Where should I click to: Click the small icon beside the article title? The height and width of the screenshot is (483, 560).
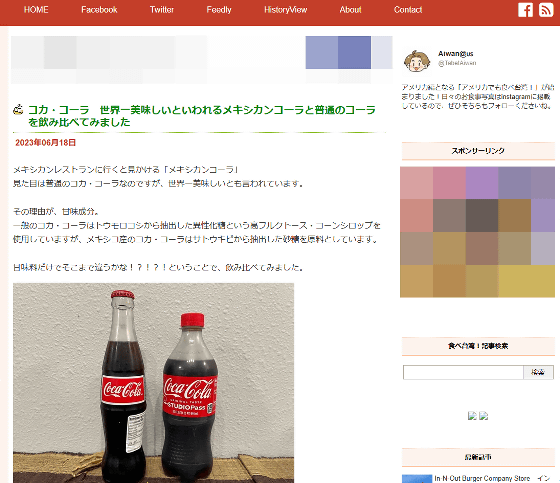(x=18, y=110)
